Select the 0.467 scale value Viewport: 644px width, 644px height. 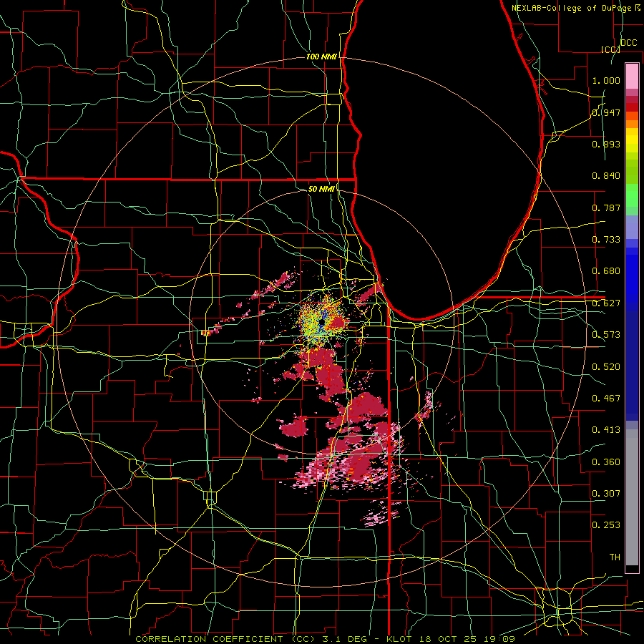click(606, 399)
